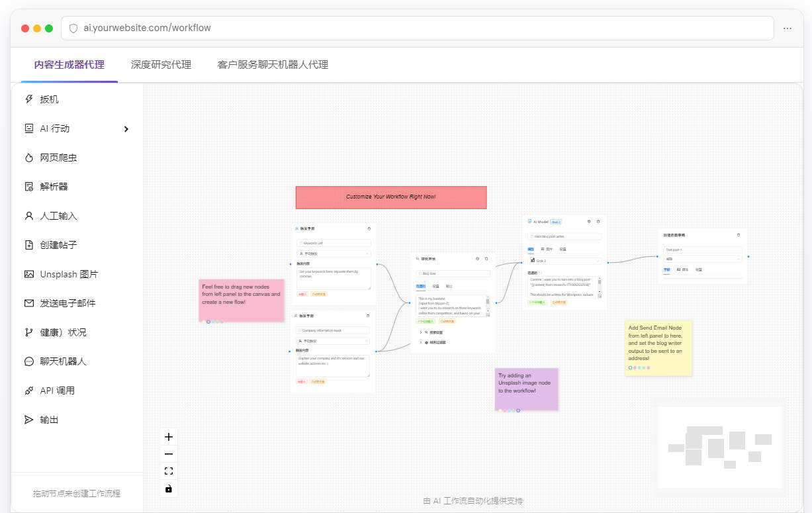
Task: Click the AI Model node's gear icon
Action: (x=589, y=221)
